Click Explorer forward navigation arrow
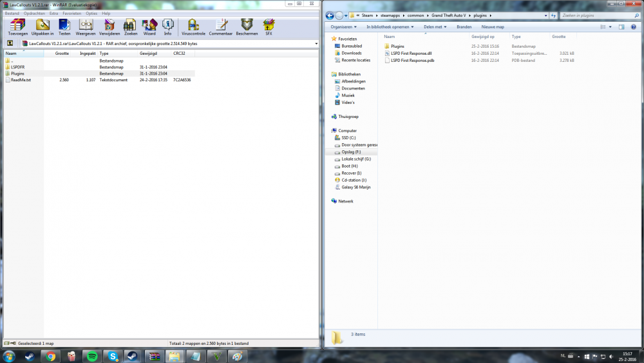 [339, 15]
